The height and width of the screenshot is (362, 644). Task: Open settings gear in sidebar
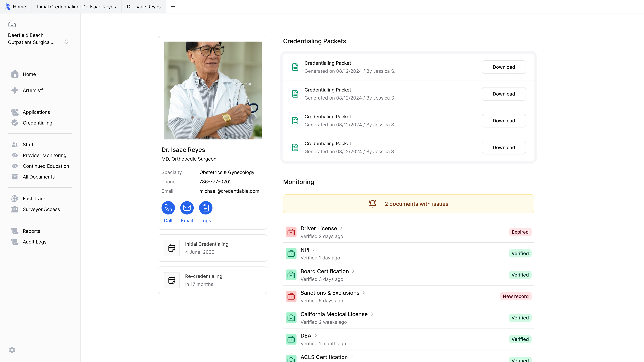pyautogui.click(x=12, y=350)
